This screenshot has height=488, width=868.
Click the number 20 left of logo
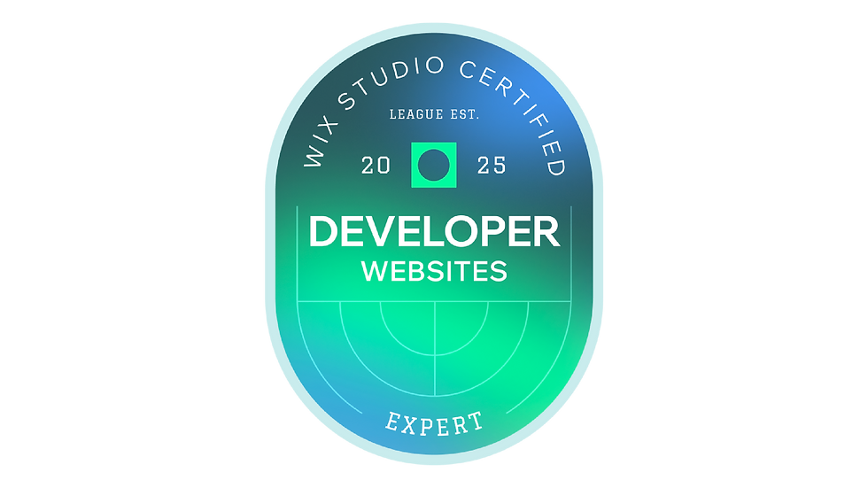coord(376,166)
